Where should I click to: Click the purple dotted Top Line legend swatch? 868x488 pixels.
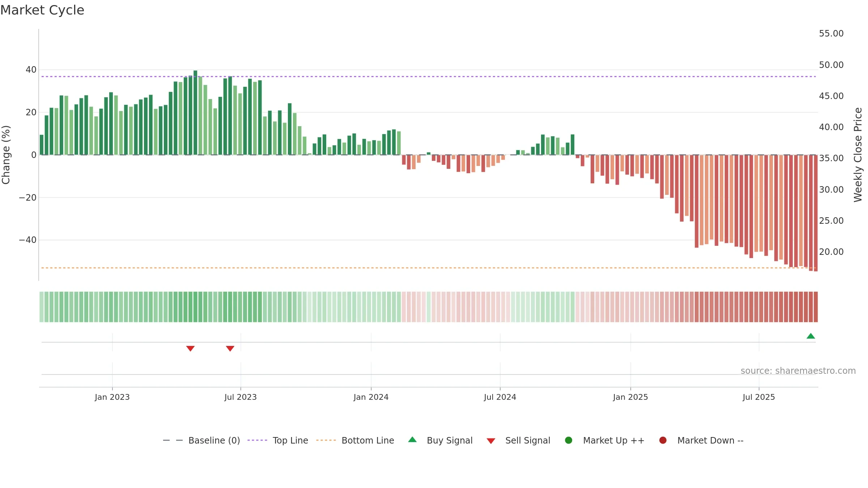coord(257,440)
